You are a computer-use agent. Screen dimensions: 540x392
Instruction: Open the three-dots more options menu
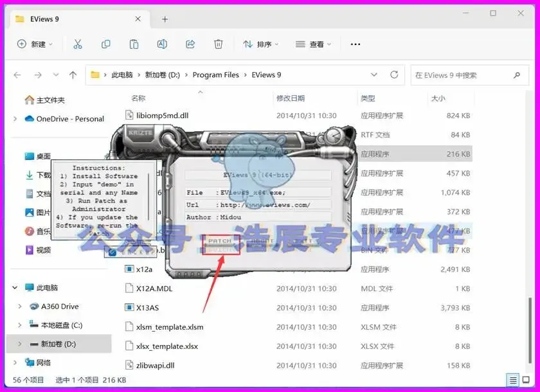click(x=355, y=44)
